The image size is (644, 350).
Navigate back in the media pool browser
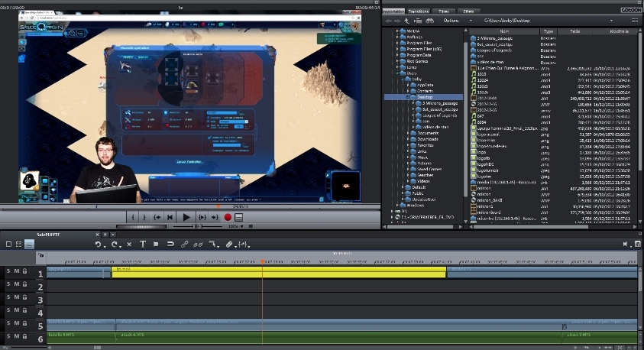[x=388, y=21]
